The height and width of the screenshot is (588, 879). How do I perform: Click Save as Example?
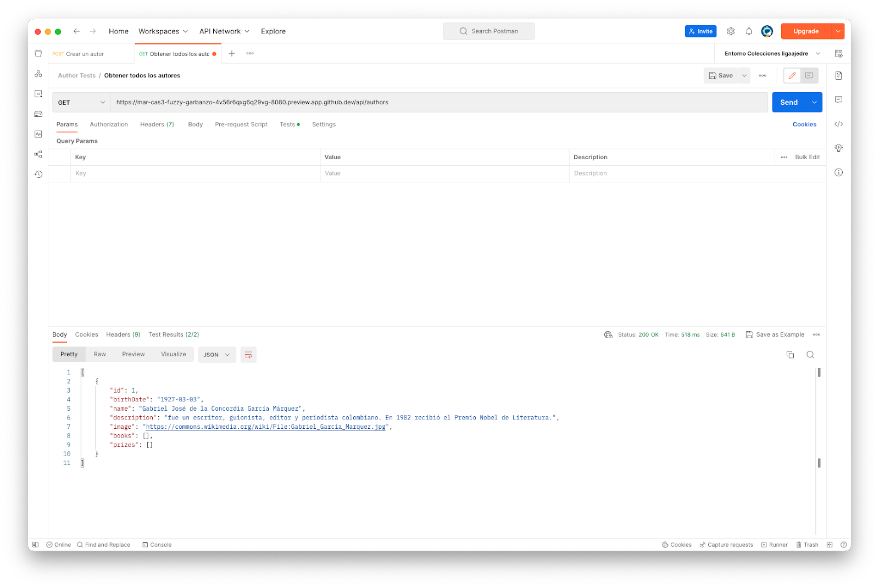(775, 335)
